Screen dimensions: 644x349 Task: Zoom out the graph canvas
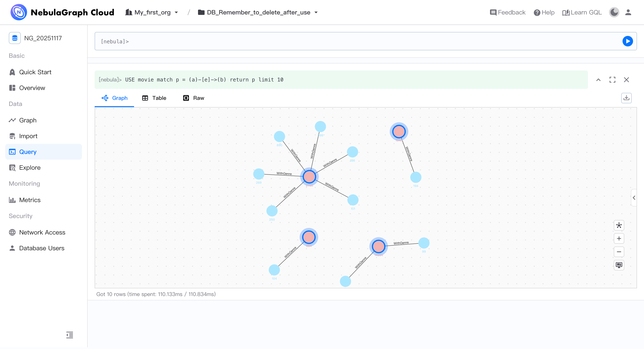pos(619,252)
